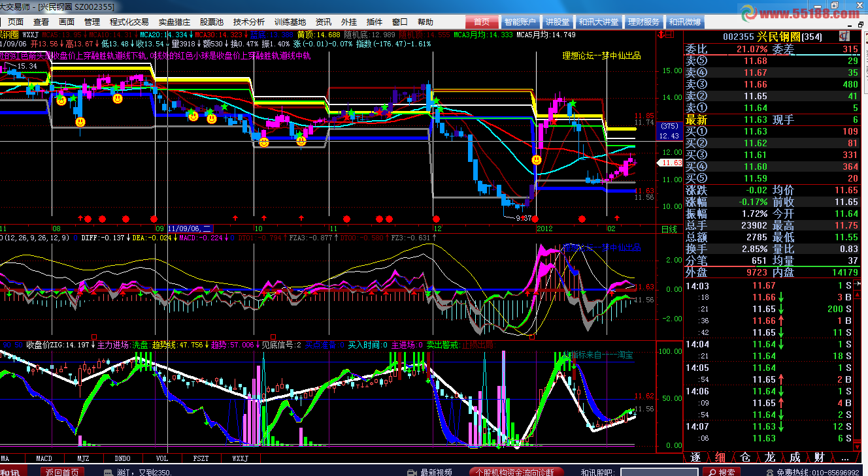Click the 理想论坛一梦中仙出品 label
Screen dimensions: 868x476
tap(602, 56)
